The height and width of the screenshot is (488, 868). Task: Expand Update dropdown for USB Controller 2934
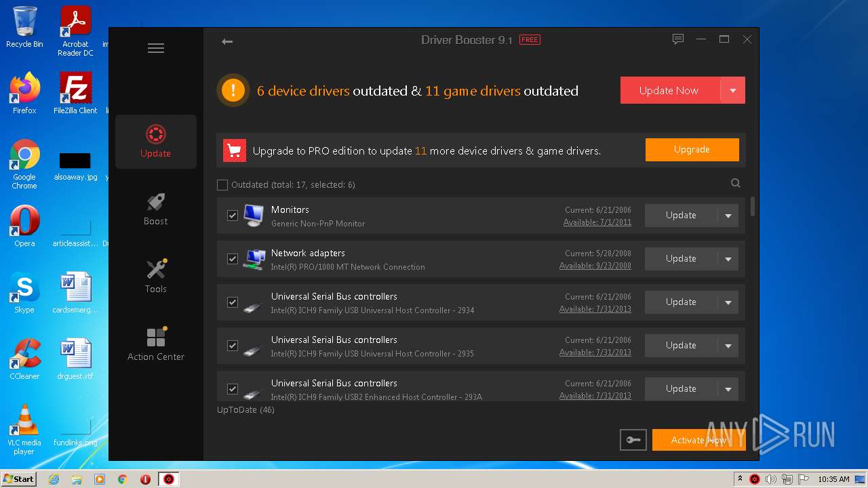(728, 302)
